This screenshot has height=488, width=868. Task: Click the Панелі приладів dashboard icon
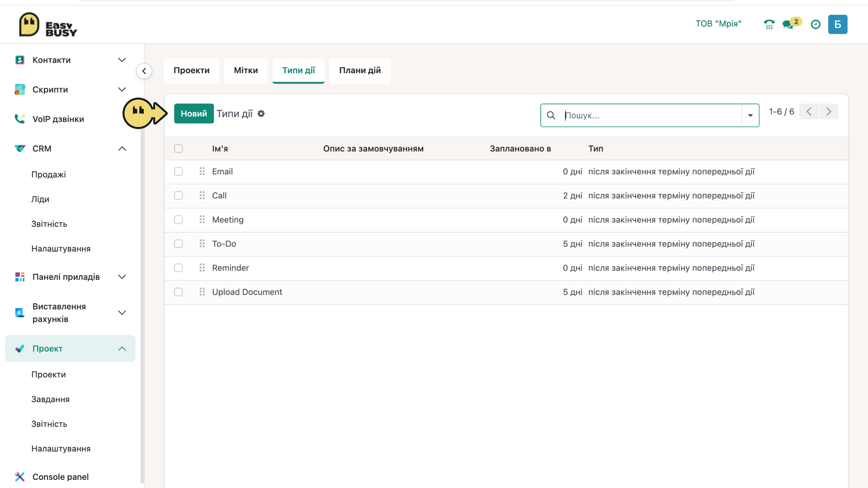(19, 277)
